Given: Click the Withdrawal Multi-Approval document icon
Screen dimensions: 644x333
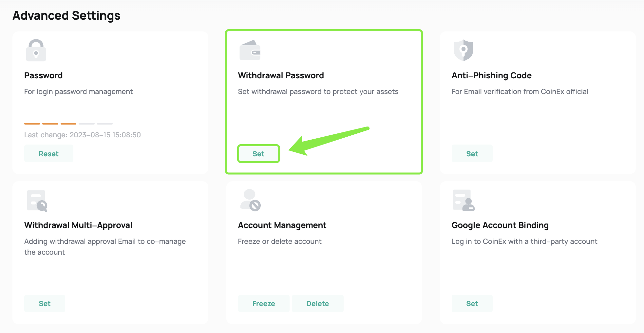Looking at the screenshot, I should (36, 200).
